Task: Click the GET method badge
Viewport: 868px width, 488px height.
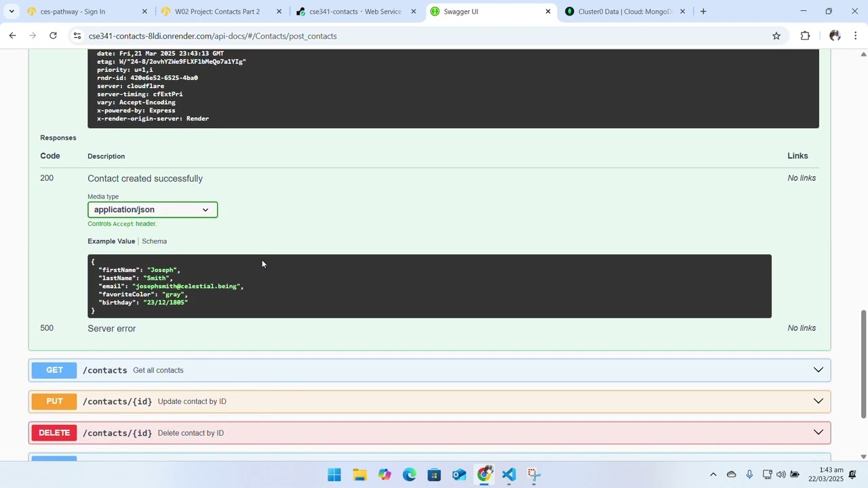Action: click(x=54, y=370)
